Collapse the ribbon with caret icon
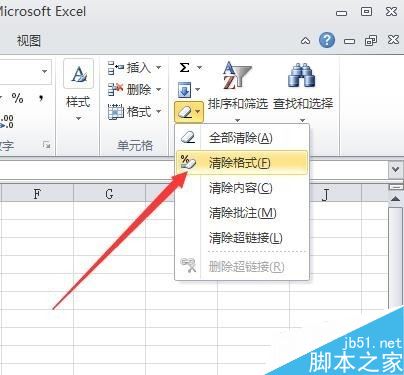This screenshot has width=404, height=375. tap(305, 41)
